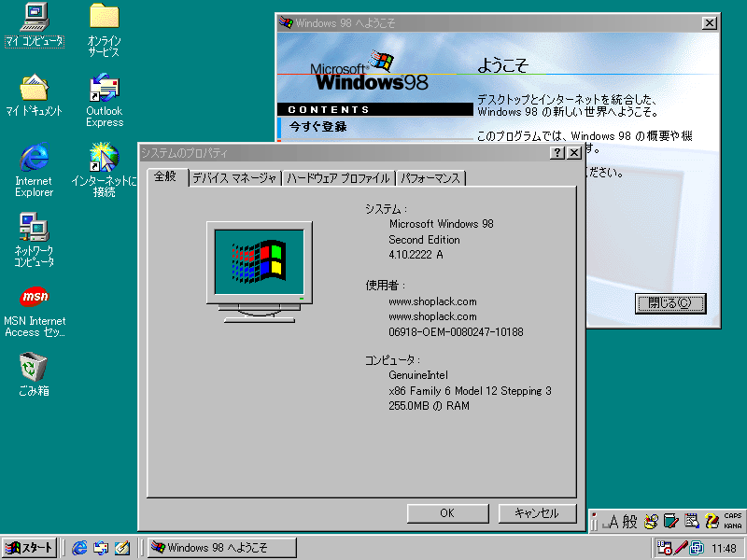Click the 11:48 taskbar clock

724,548
